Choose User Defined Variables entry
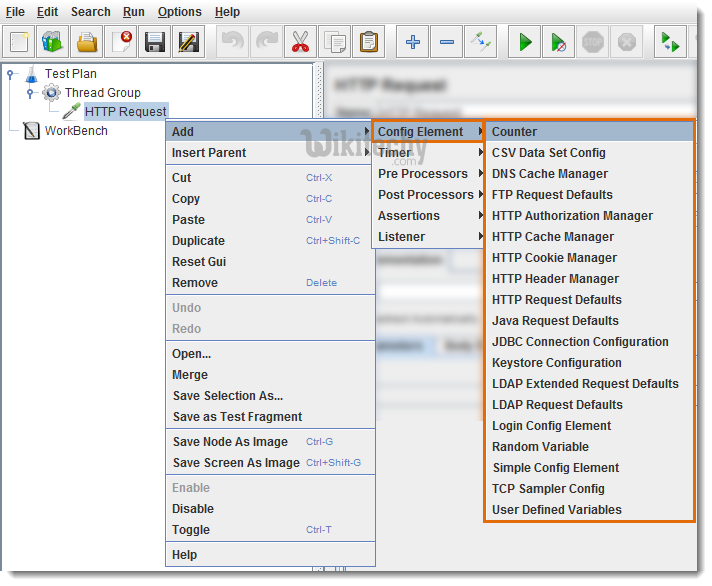The width and height of the screenshot is (712, 586). point(556,510)
